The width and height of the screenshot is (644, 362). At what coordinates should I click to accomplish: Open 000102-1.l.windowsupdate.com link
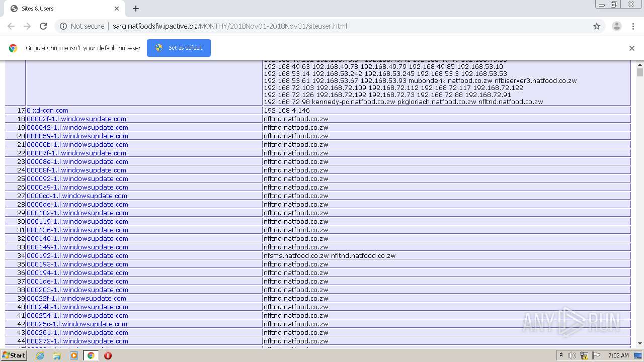click(x=77, y=213)
